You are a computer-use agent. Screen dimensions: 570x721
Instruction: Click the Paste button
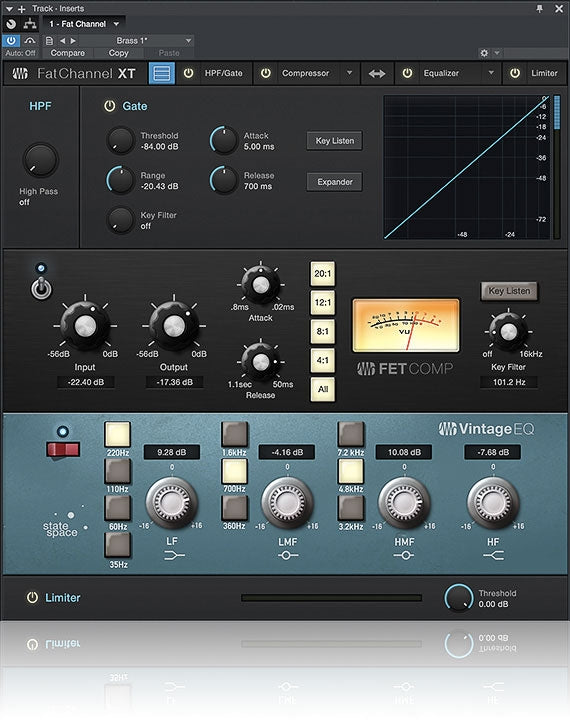(x=169, y=53)
